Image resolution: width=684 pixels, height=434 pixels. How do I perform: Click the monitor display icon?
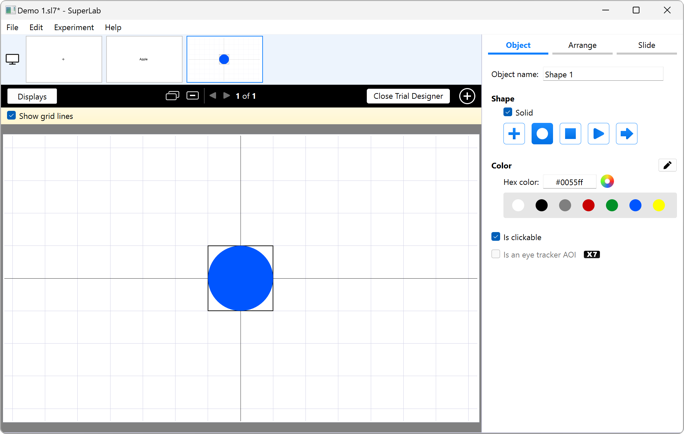tap(13, 60)
